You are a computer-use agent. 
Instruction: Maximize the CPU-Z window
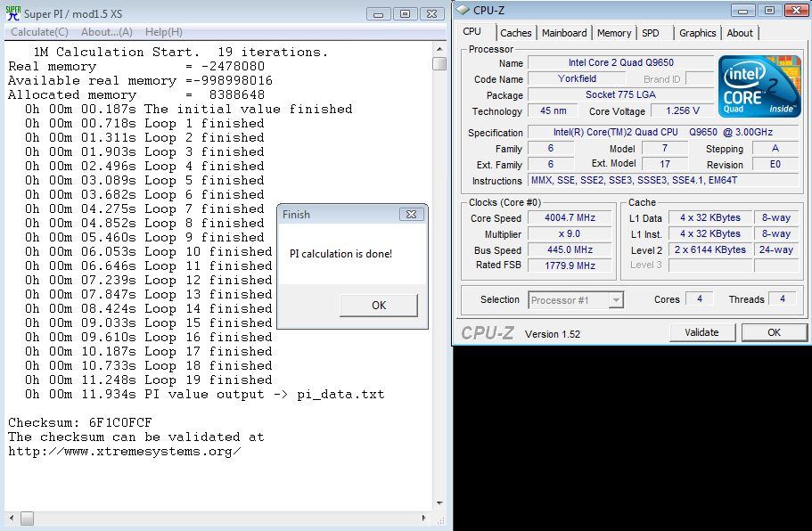[769, 11]
